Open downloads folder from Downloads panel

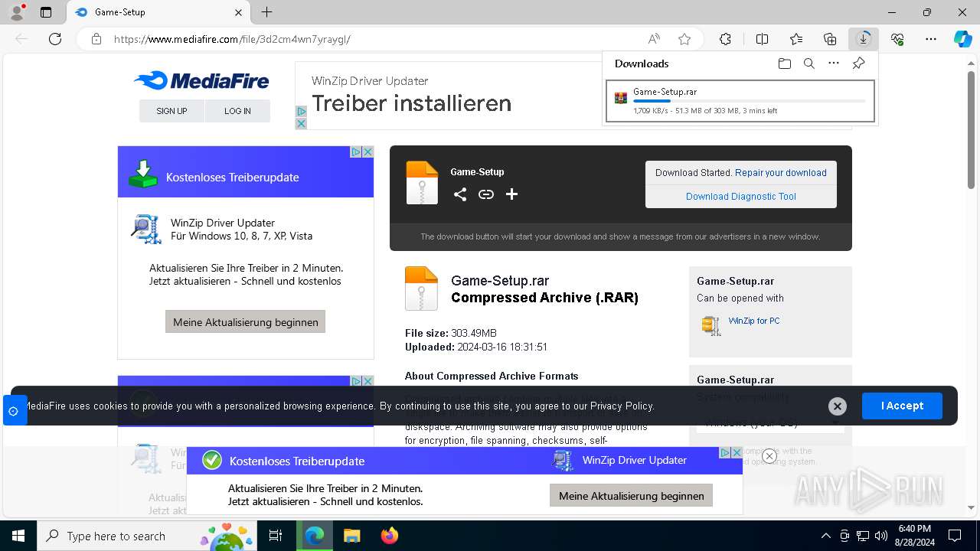pyautogui.click(x=784, y=64)
